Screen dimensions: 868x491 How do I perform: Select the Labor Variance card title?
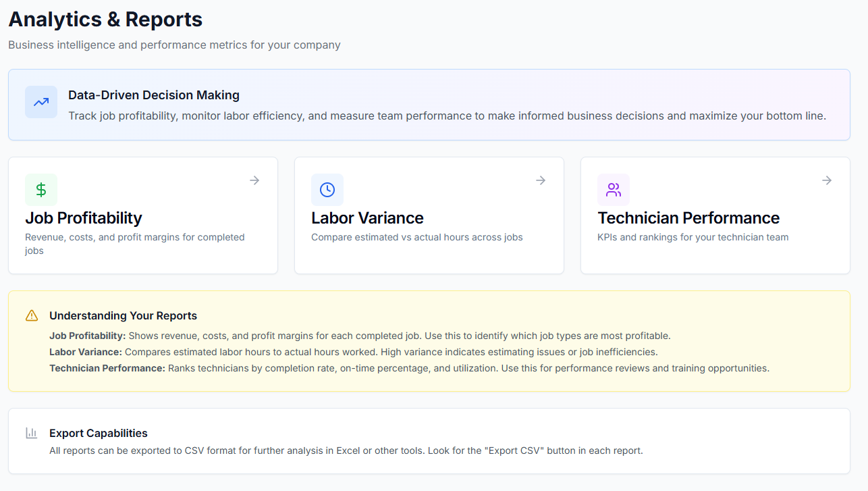coord(367,218)
